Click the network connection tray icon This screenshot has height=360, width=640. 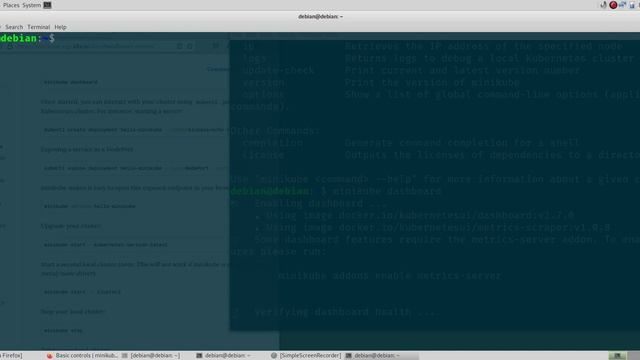[622, 5]
